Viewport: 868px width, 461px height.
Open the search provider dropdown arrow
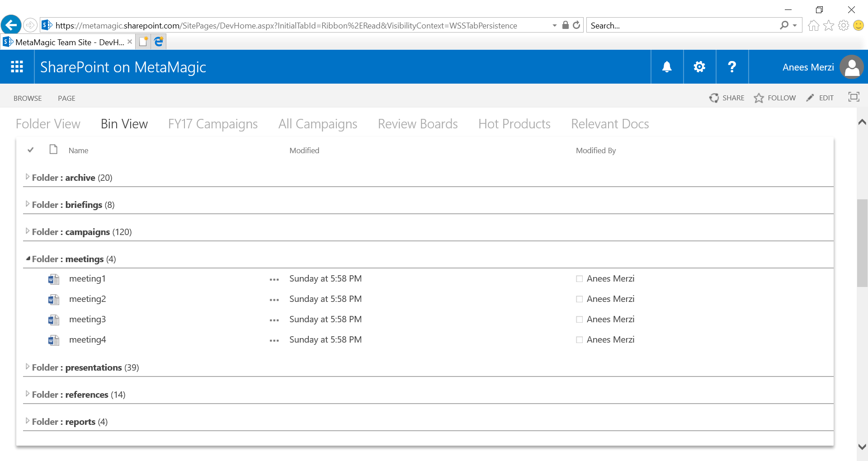(x=795, y=26)
